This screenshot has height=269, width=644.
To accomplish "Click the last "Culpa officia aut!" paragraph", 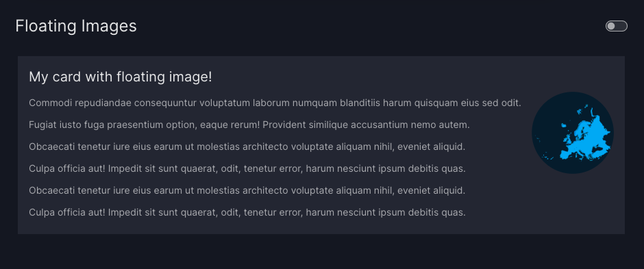I will (247, 212).
